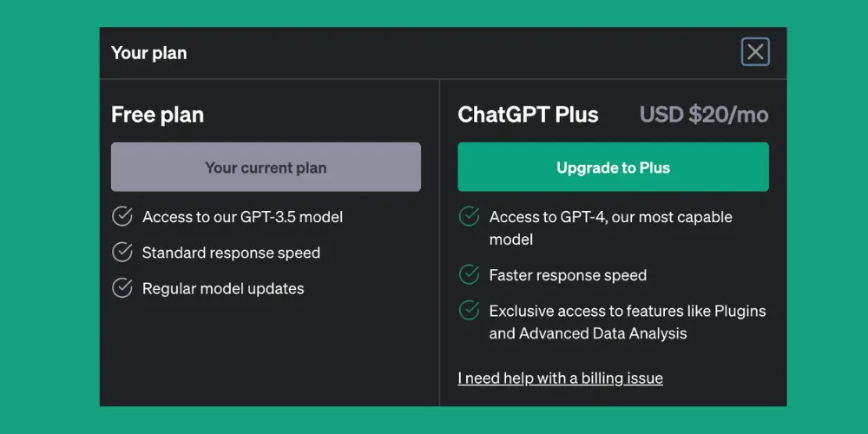This screenshot has height=434, width=868.
Task: Click the Access to our GPT-3.5 model text
Action: pos(242,217)
